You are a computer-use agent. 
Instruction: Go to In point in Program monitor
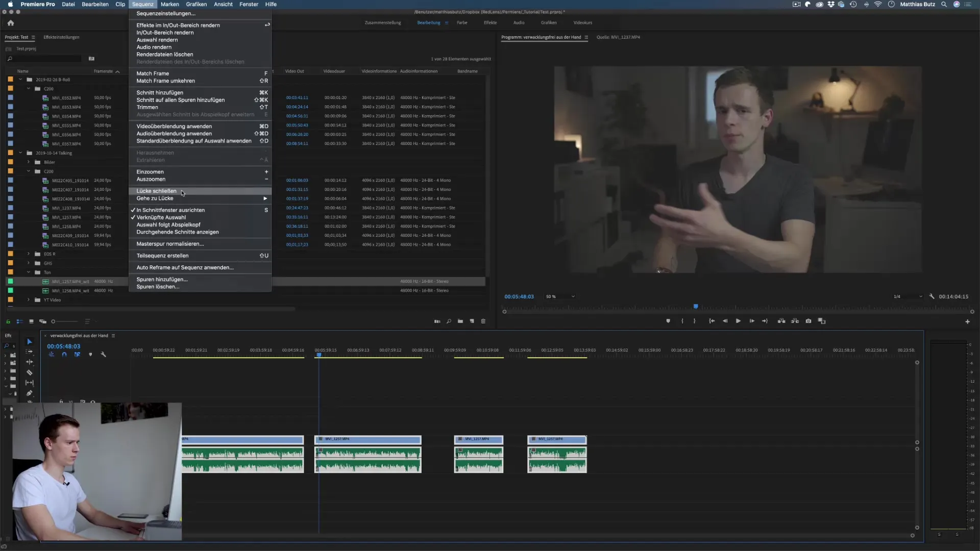712,321
